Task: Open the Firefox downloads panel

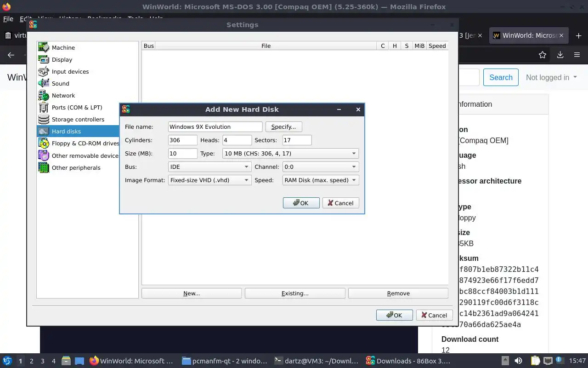Action: [560, 55]
